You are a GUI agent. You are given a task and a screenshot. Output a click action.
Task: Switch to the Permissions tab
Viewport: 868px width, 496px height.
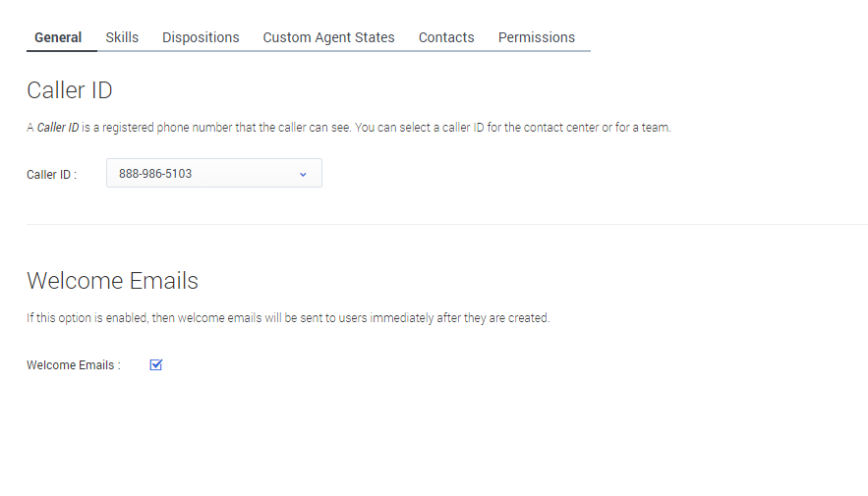[x=536, y=37]
